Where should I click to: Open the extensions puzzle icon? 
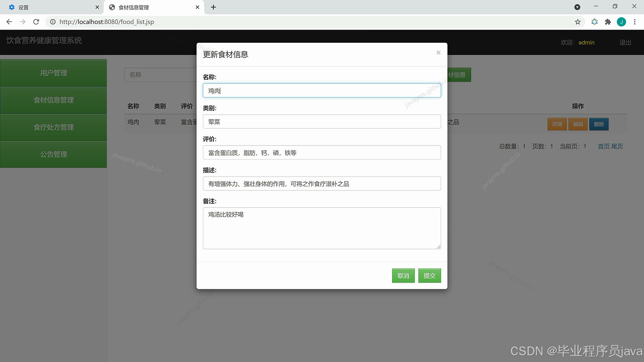point(608,22)
